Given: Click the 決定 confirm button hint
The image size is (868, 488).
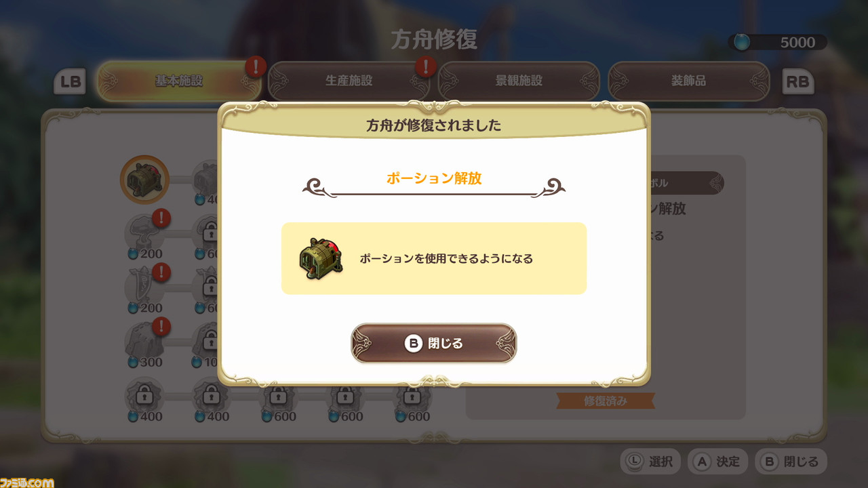Looking at the screenshot, I should pyautogui.click(x=719, y=462).
